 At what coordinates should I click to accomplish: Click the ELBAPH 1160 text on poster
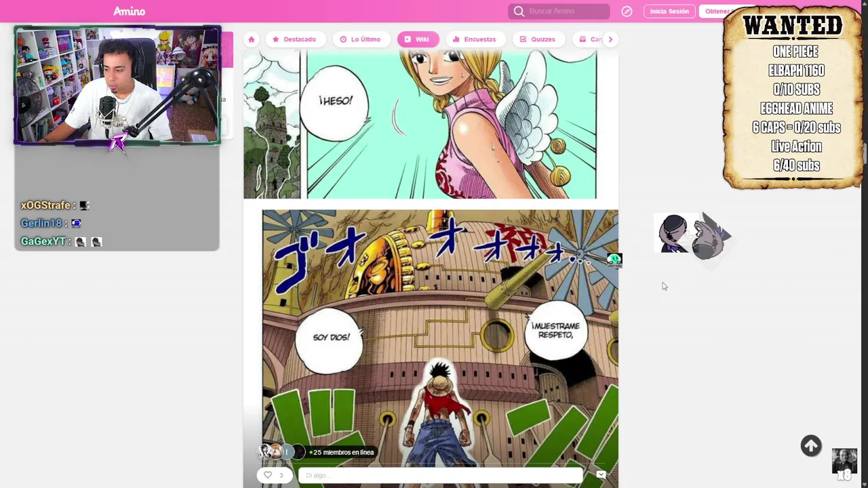coord(796,70)
